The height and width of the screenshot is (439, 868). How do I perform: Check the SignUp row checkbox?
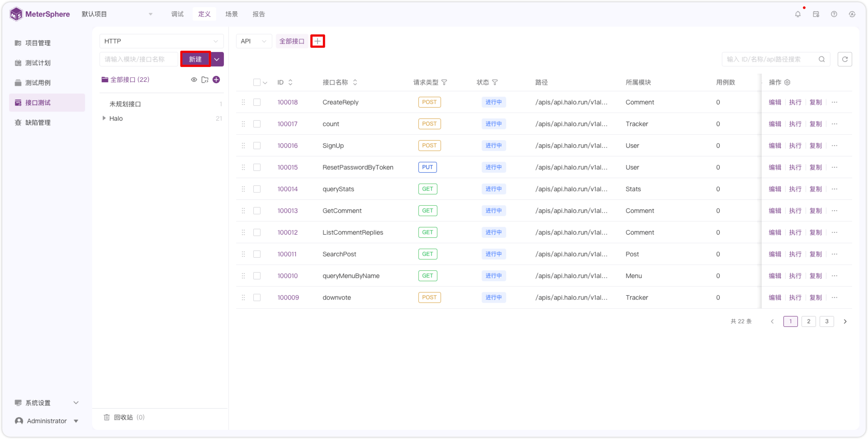pos(257,146)
